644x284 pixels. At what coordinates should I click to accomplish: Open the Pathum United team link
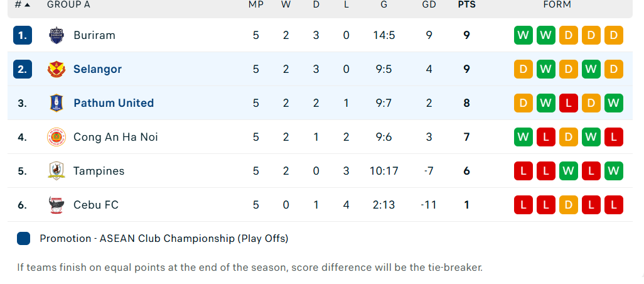114,103
